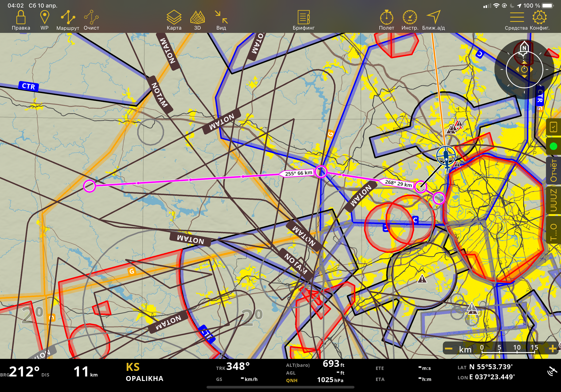Open the WP waypoint tool
The height and width of the screenshot is (392, 561).
(x=44, y=18)
